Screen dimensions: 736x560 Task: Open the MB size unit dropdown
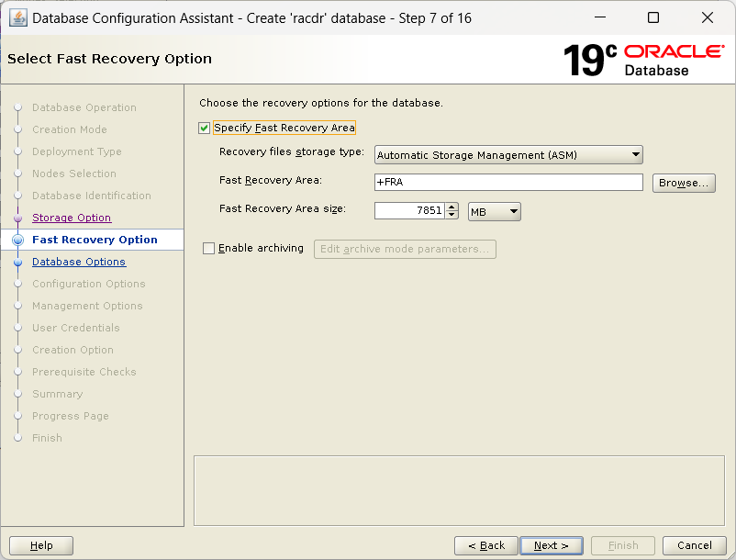pyautogui.click(x=495, y=212)
